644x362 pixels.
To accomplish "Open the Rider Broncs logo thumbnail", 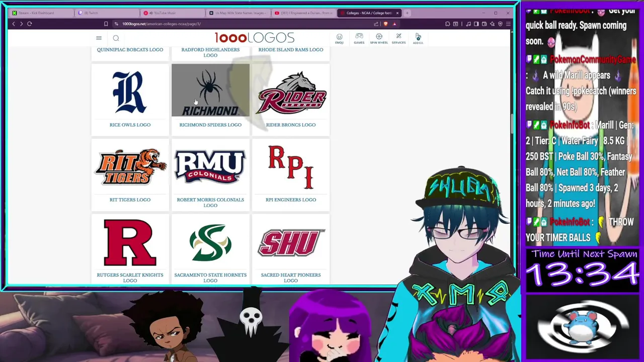I will (x=291, y=92).
